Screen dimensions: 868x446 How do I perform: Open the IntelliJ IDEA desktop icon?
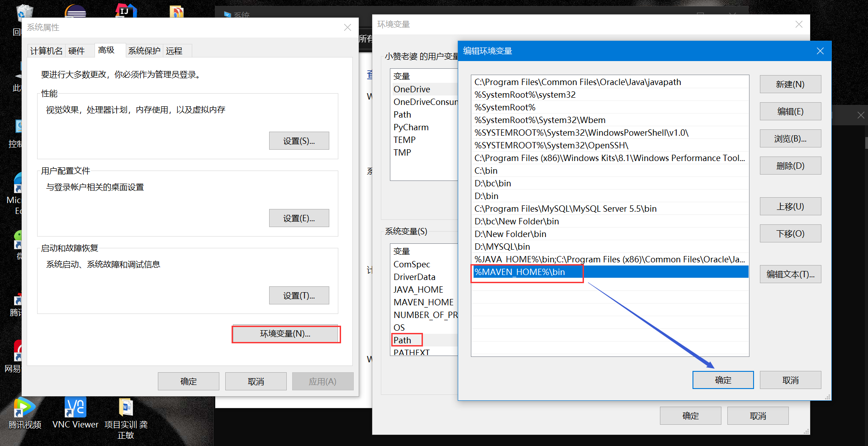pyautogui.click(x=126, y=10)
